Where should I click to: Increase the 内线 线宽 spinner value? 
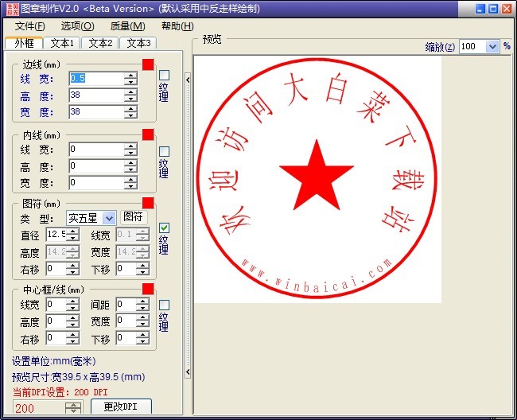(130, 146)
